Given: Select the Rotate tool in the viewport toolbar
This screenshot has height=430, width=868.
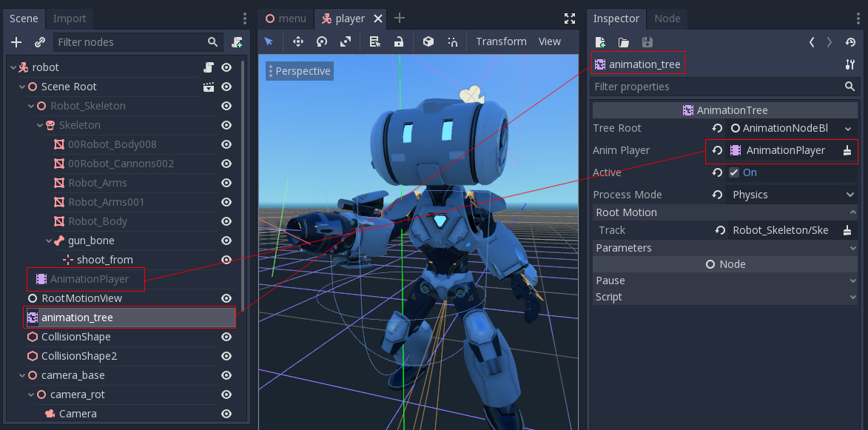Looking at the screenshot, I should [321, 41].
